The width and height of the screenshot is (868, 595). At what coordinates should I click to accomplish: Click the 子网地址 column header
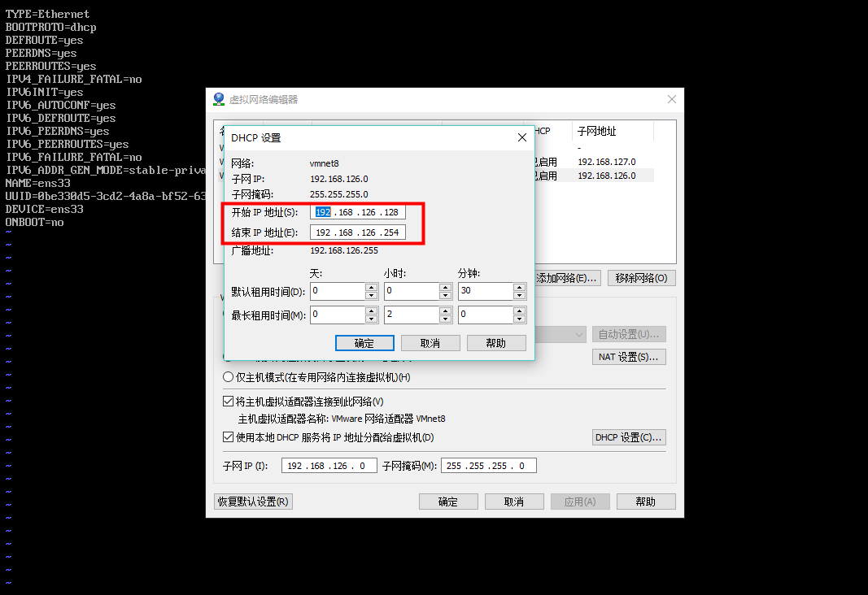coord(613,131)
